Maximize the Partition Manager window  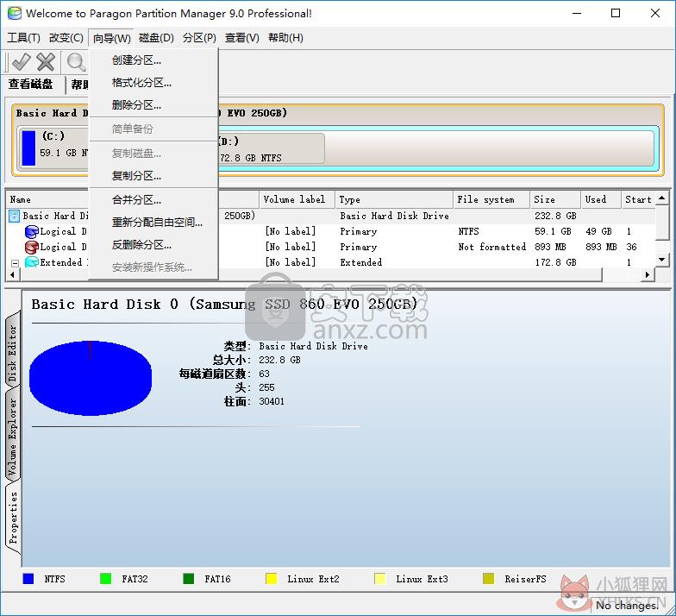616,13
